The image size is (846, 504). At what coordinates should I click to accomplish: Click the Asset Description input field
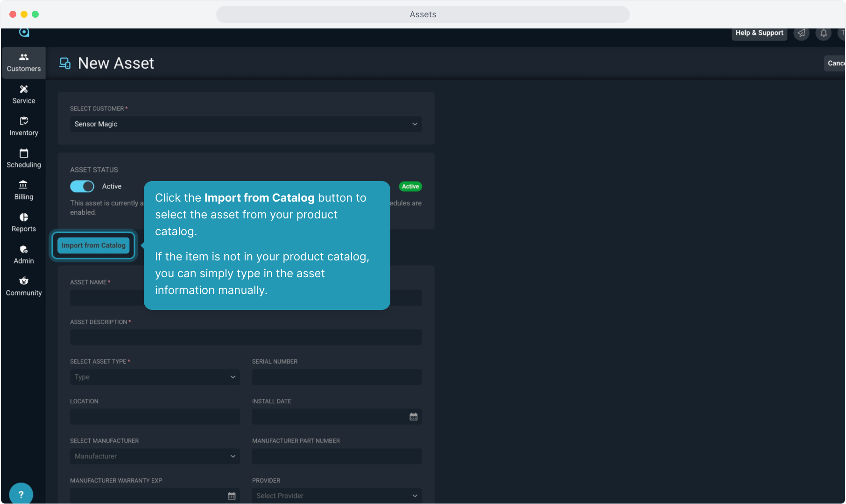pyautogui.click(x=246, y=337)
